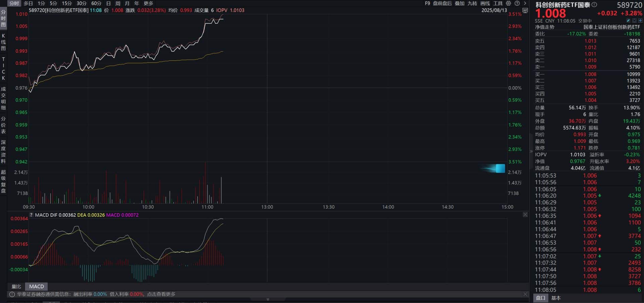Screen dimensions: 644x303
Task: Enable the 九转 indicator
Action: coord(473,3)
